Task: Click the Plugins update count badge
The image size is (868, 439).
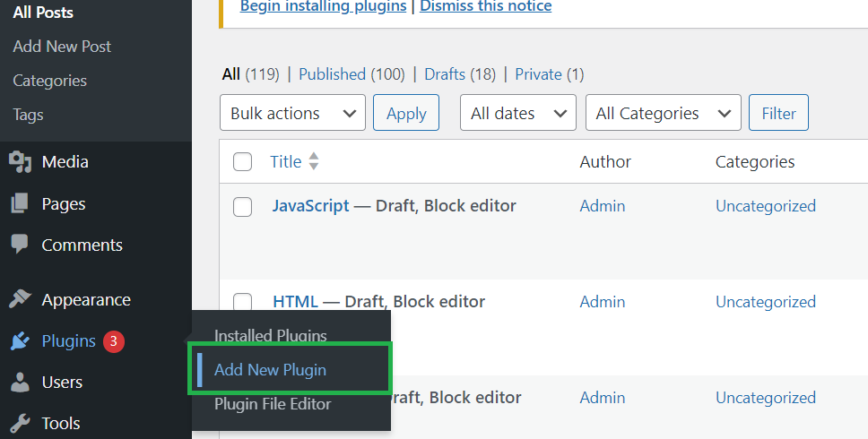Action: pyautogui.click(x=113, y=341)
